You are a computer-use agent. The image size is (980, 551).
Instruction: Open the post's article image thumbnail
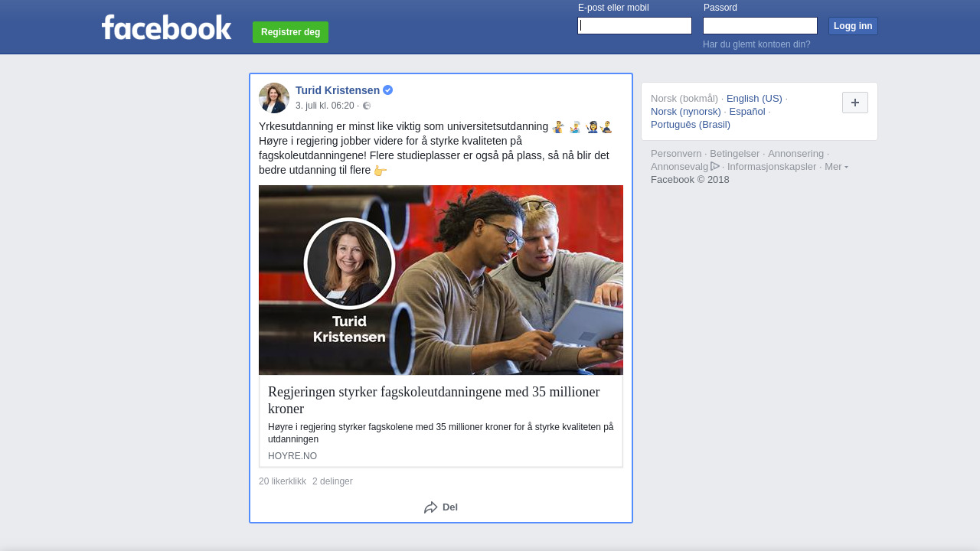coord(441,280)
